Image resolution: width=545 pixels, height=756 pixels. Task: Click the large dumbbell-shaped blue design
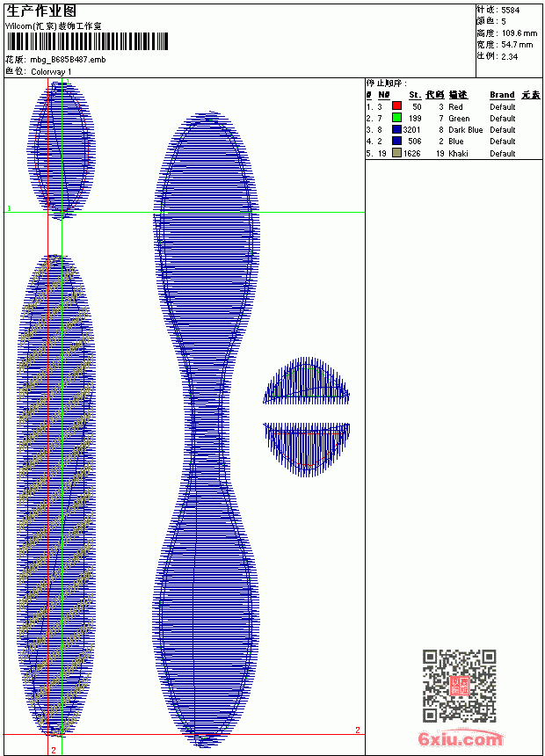[206, 429]
